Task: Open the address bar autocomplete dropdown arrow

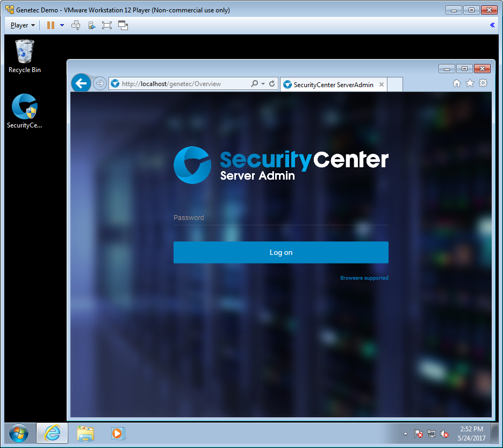Action: 263,84
